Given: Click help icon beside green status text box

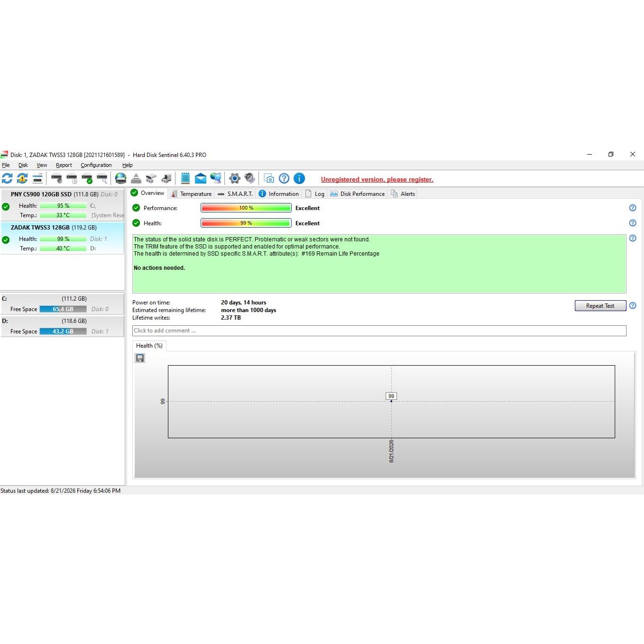Looking at the screenshot, I should (x=633, y=238).
